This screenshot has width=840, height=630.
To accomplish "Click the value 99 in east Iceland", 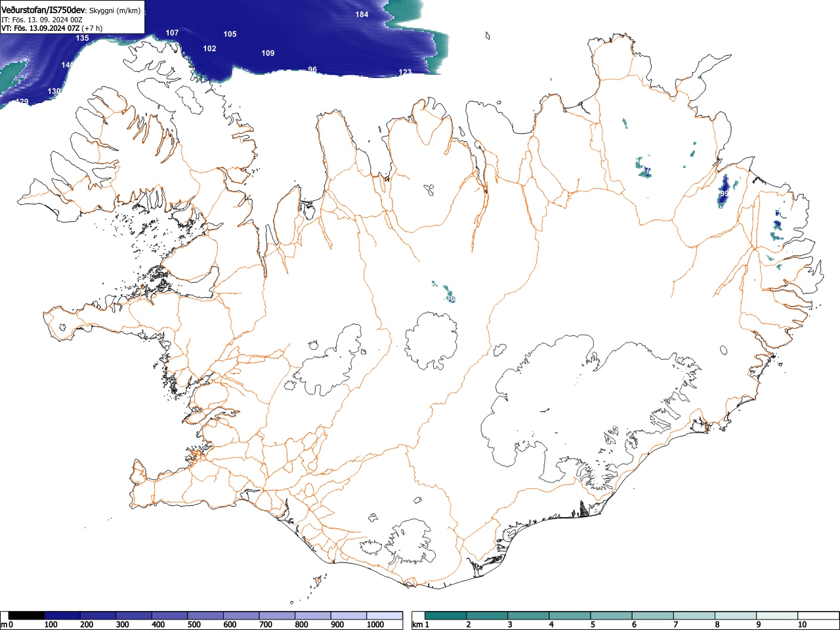I will coord(724,194).
